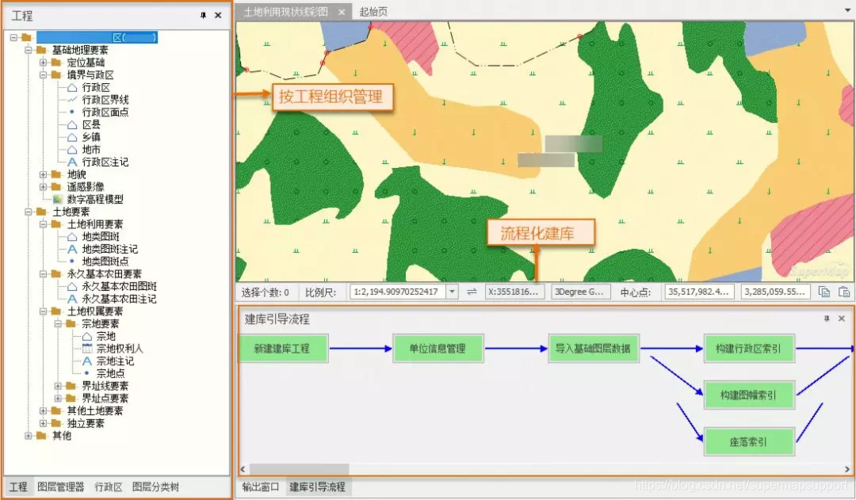Click the workflow scrollbar right arrow

tap(847, 469)
